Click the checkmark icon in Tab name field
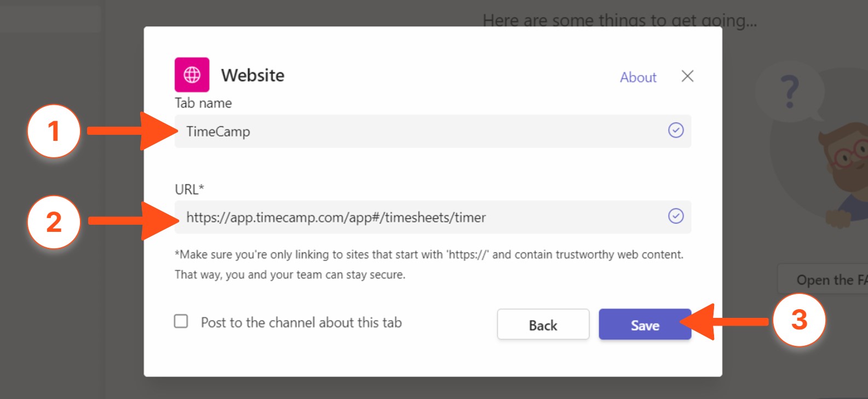 676,130
